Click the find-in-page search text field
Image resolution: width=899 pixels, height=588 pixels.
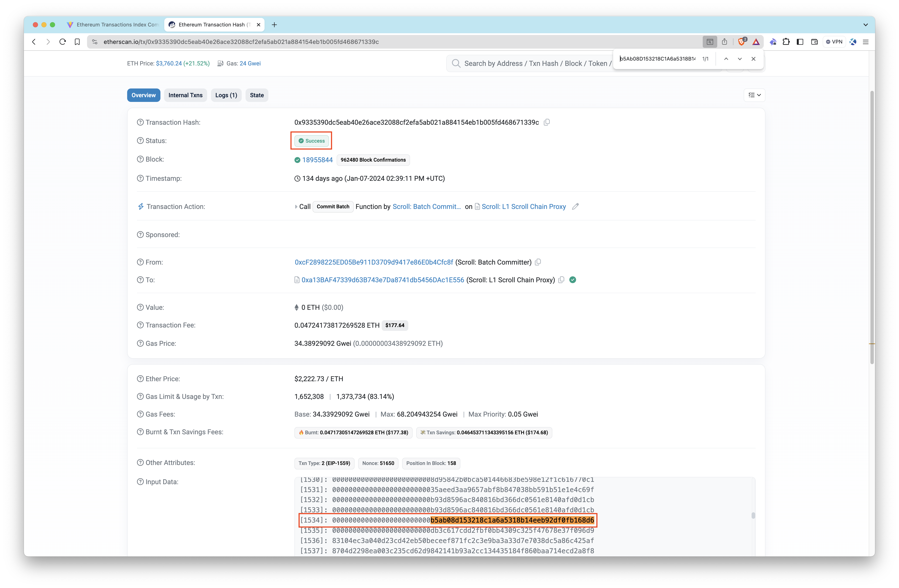pos(657,59)
